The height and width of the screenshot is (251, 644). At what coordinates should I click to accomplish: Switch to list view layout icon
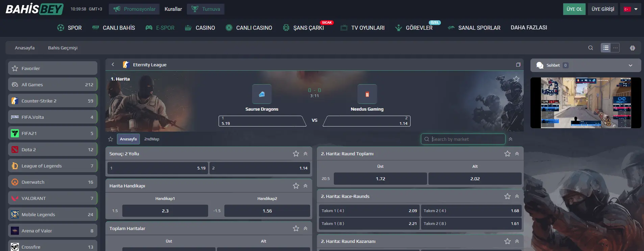coord(606,48)
